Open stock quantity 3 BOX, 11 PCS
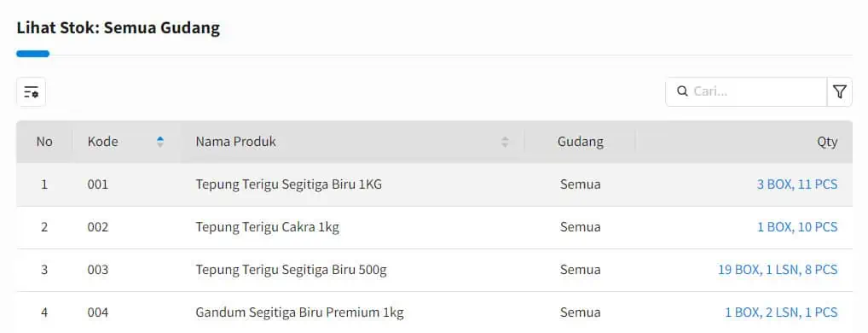 797,184
